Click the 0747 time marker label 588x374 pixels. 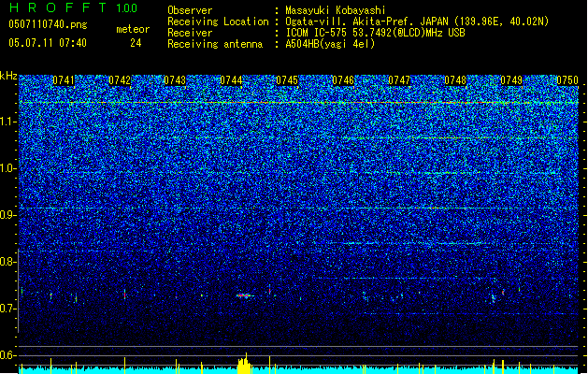point(399,80)
